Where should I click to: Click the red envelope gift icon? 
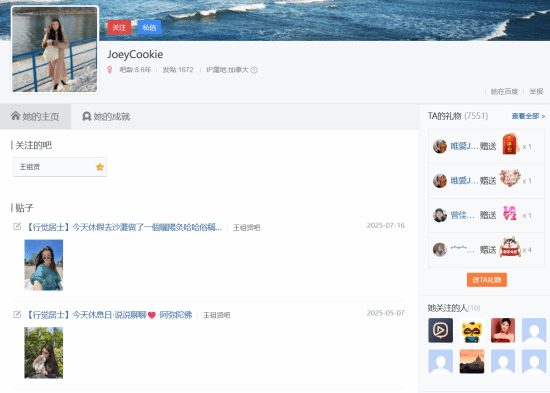tap(510, 144)
